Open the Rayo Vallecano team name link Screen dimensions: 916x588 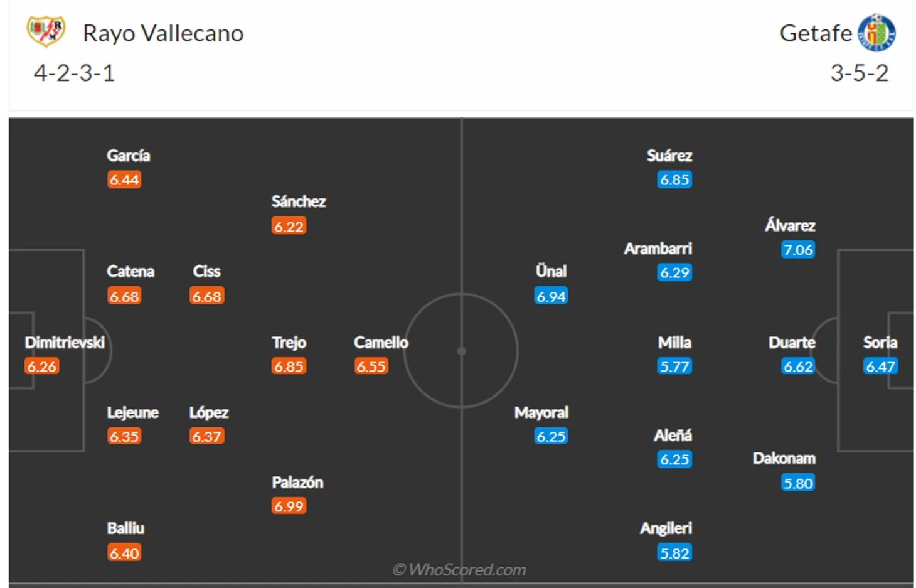coord(163,33)
